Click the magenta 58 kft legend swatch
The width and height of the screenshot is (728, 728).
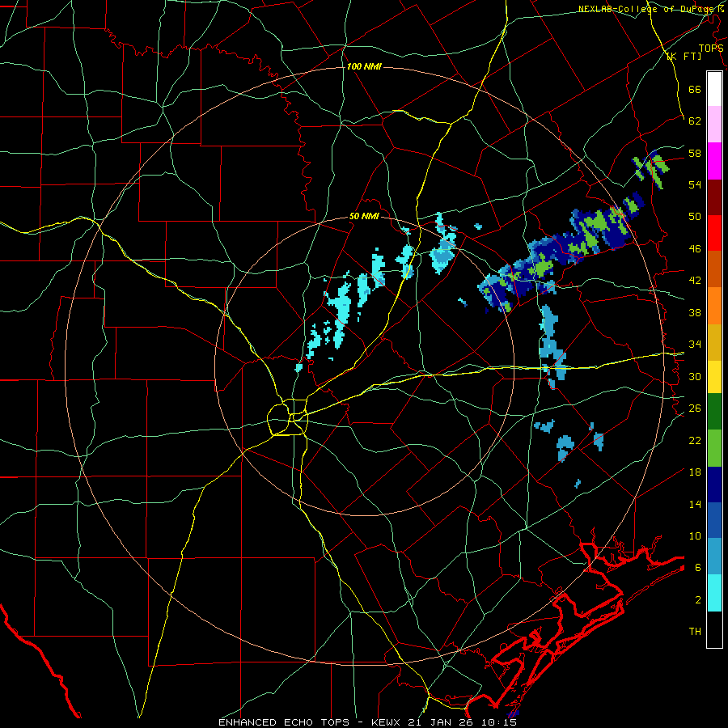click(714, 161)
